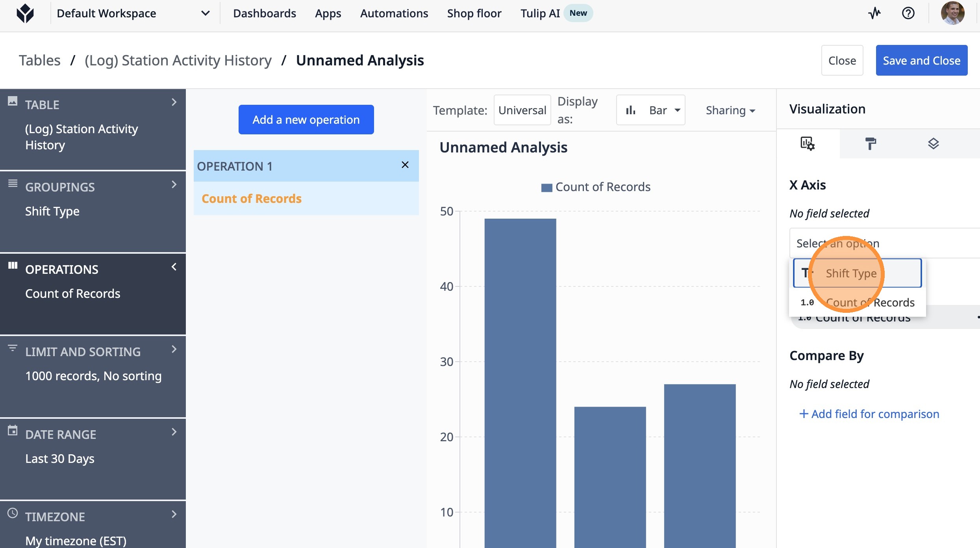
Task: Click Add field for comparison link
Action: coord(869,414)
